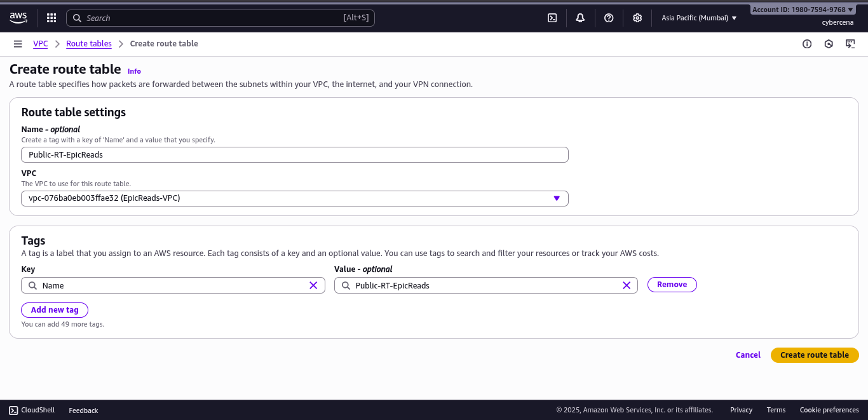The height and width of the screenshot is (420, 868).
Task: Open the VPC selection dropdown
Action: click(295, 198)
